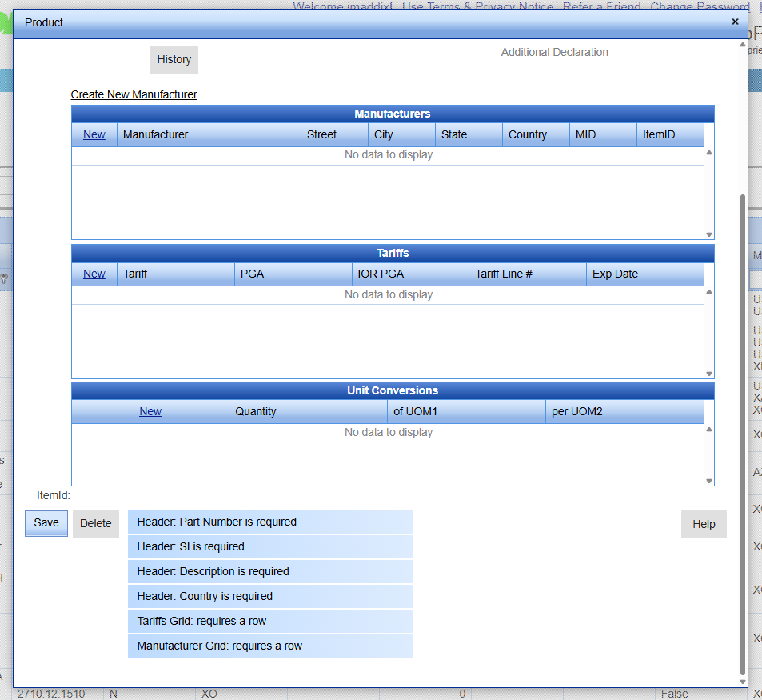Save the product record
Viewport: 762px width, 700px height.
tap(46, 523)
